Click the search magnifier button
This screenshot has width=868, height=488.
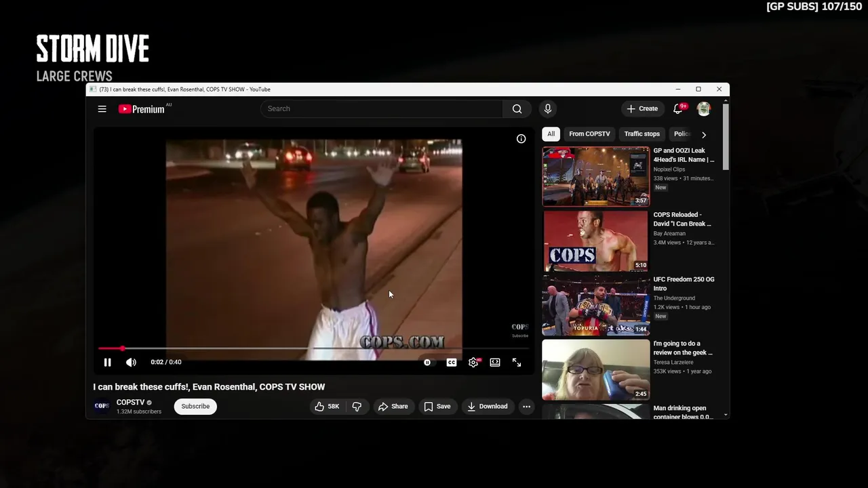[517, 108]
